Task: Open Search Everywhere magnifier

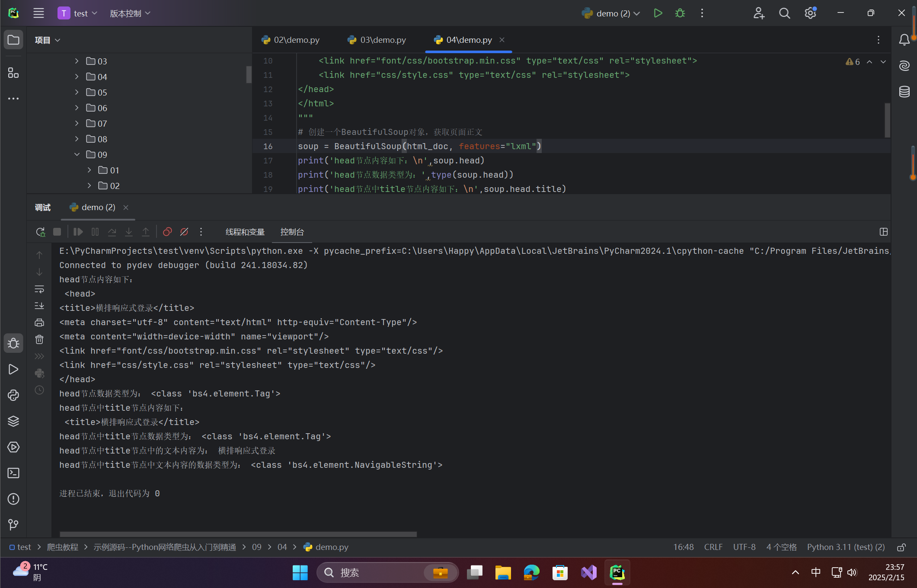Action: pyautogui.click(x=784, y=13)
